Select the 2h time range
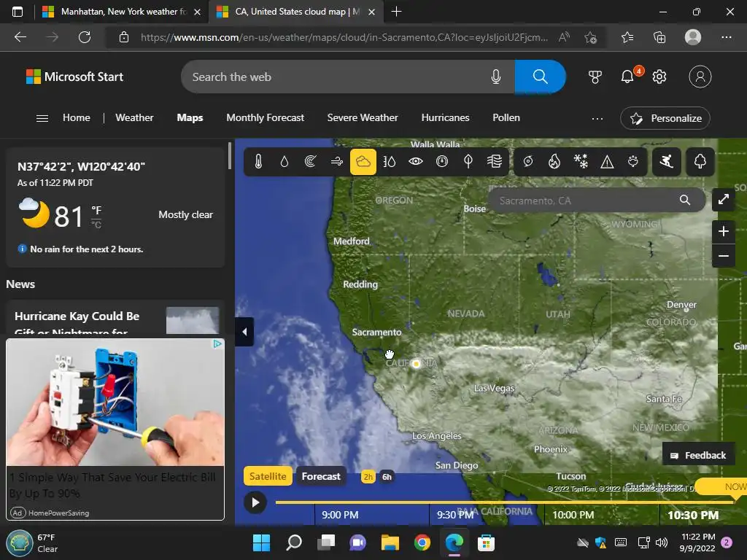The height and width of the screenshot is (560, 747). pyautogui.click(x=368, y=477)
